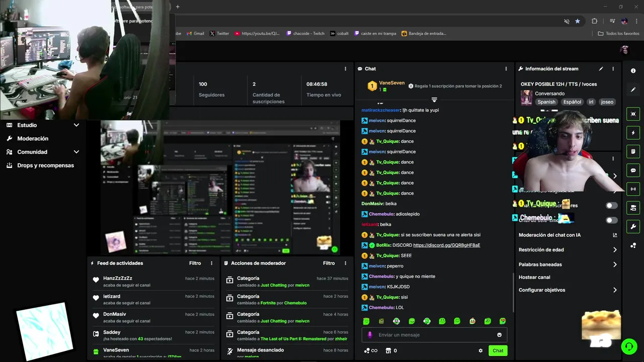
Task: Open Twitter bookmark in bookmarks bar
Action: 219,34
